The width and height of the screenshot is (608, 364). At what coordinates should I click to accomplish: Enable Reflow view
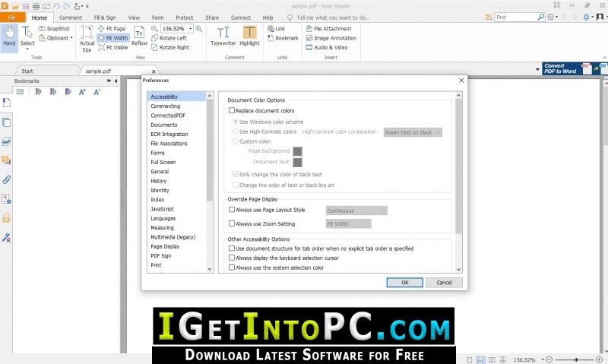(x=139, y=36)
